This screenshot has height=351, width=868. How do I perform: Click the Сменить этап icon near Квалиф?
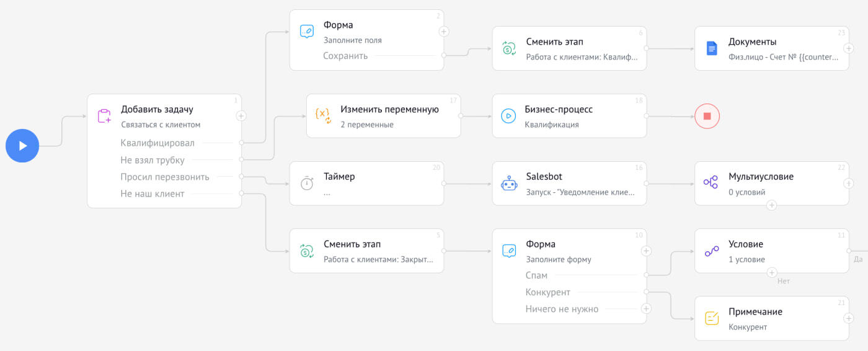click(x=509, y=48)
